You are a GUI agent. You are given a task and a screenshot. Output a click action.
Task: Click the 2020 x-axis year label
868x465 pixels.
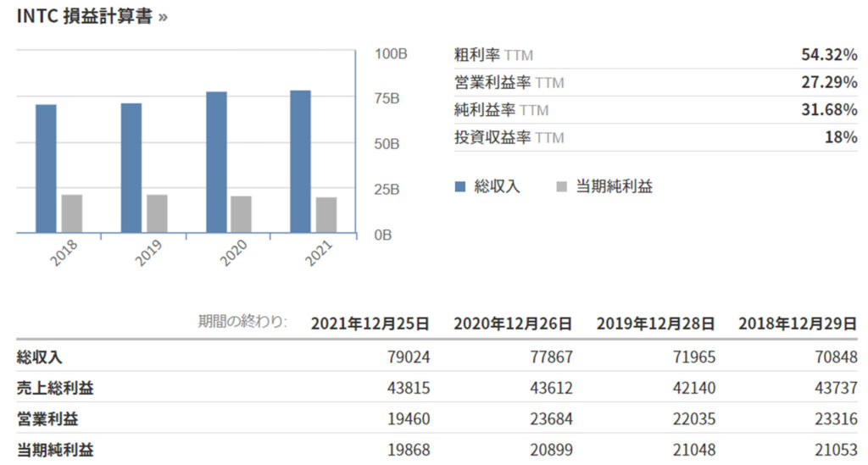pyautogui.click(x=233, y=253)
